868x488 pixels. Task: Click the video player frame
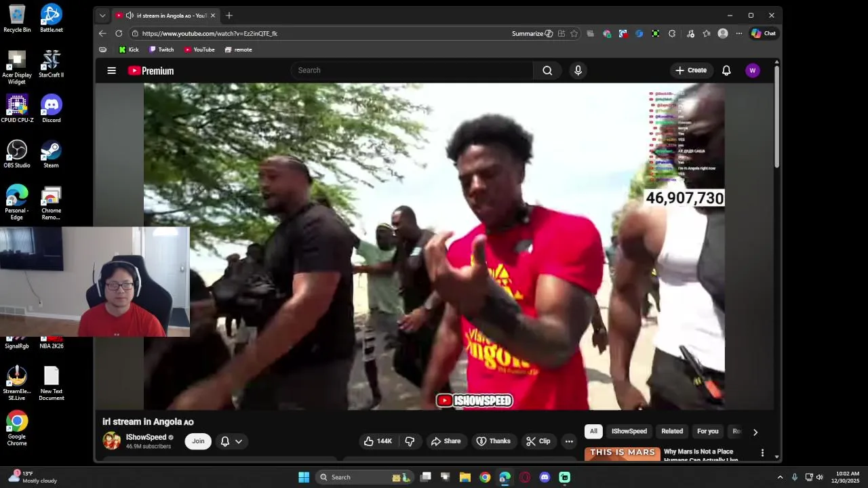click(434, 247)
